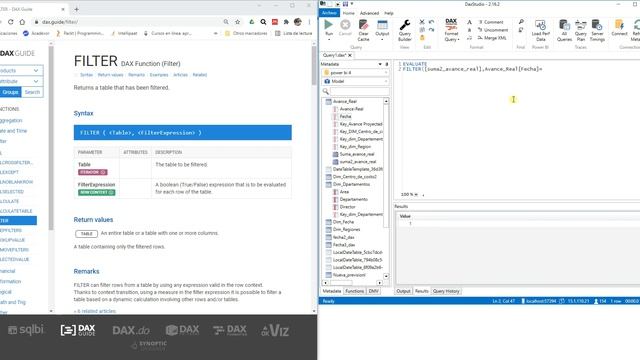Comment the selected query lines
This screenshot has width=640, height=360.
pos(491,22)
